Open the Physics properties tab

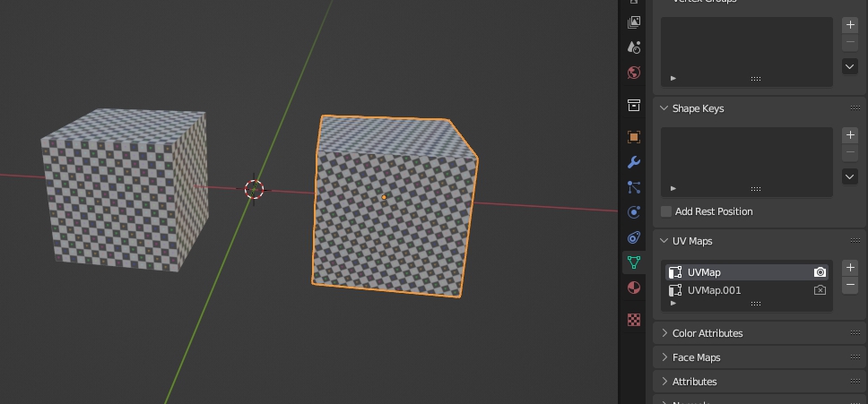tap(634, 212)
